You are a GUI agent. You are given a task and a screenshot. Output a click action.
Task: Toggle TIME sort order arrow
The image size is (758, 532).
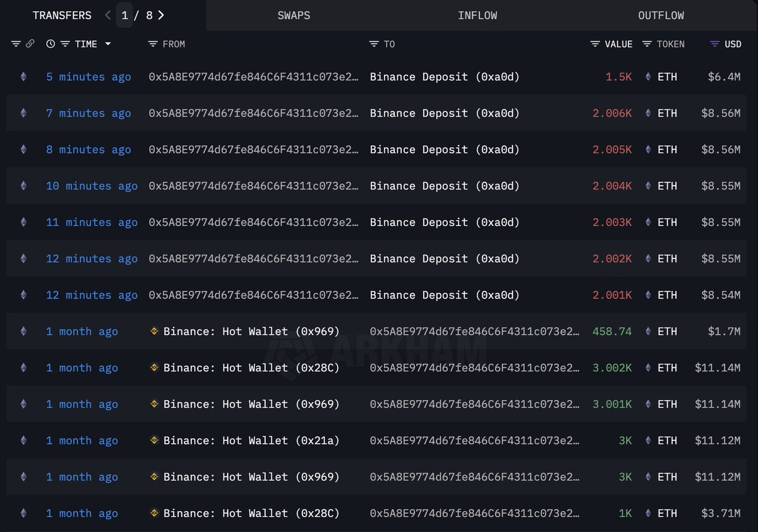click(x=108, y=44)
